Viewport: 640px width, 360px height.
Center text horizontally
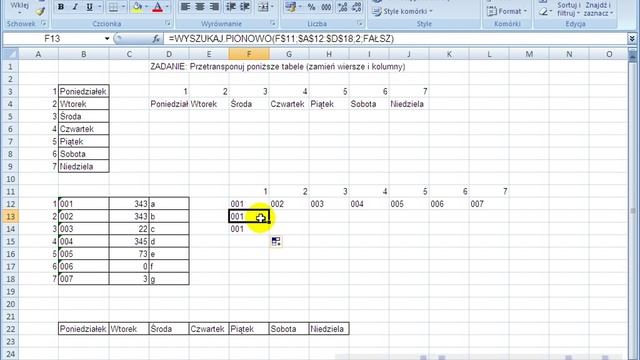(x=200, y=7)
